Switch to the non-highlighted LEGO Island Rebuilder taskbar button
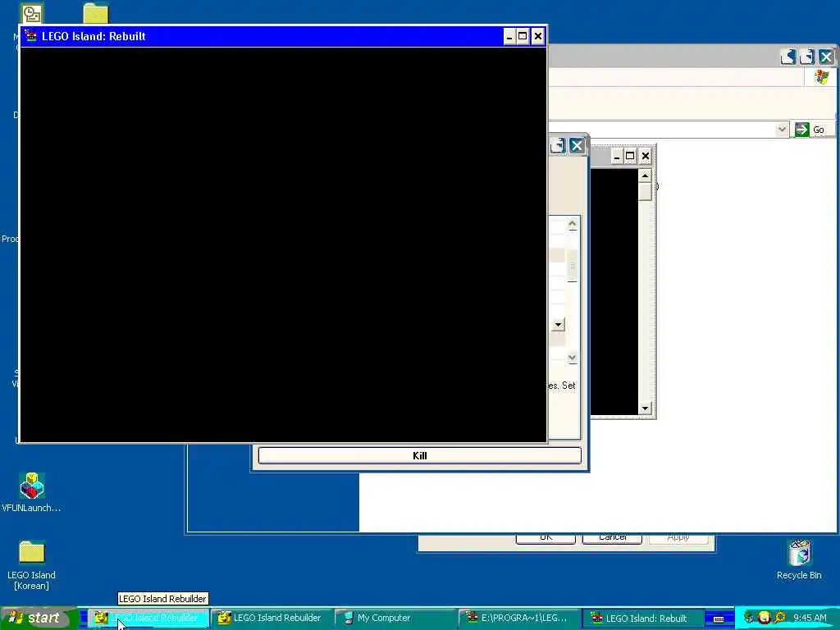The width and height of the screenshot is (840, 630). click(x=272, y=619)
